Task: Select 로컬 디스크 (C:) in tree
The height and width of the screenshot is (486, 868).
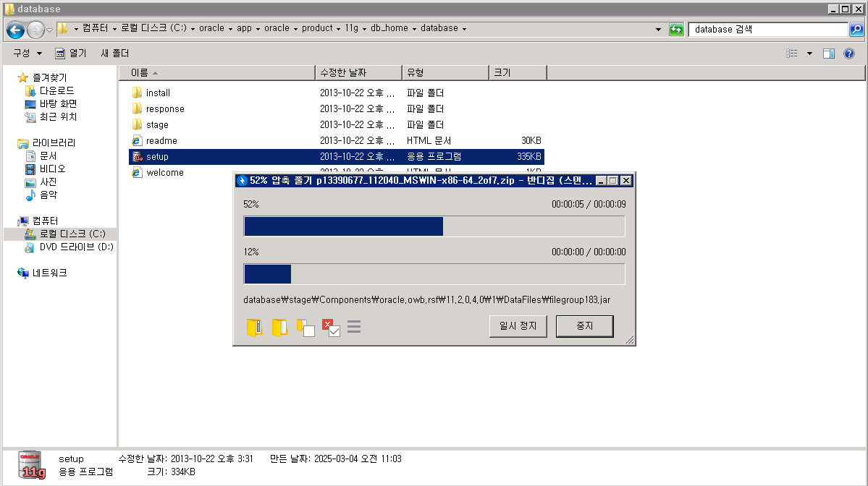Action: 72,234
